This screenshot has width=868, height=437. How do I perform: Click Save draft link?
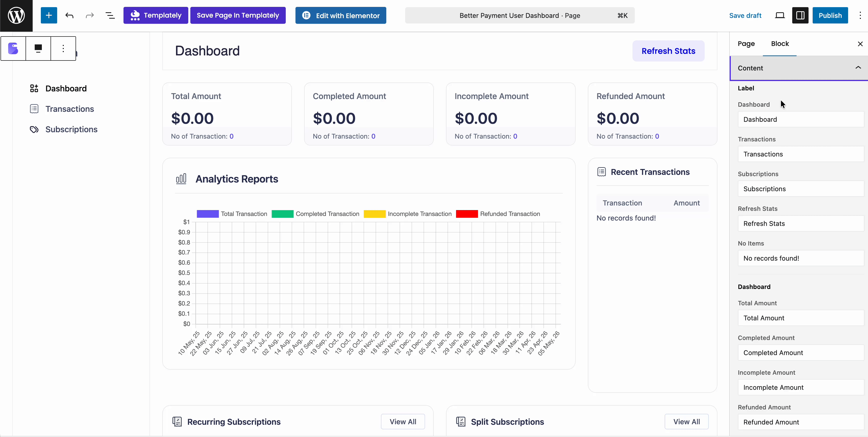pos(745,16)
